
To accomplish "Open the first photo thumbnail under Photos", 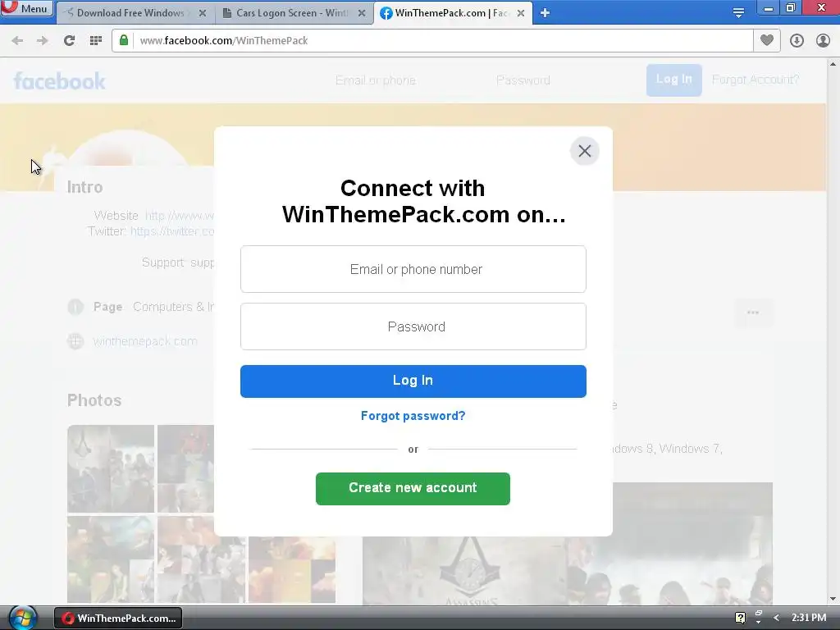I will [x=111, y=468].
